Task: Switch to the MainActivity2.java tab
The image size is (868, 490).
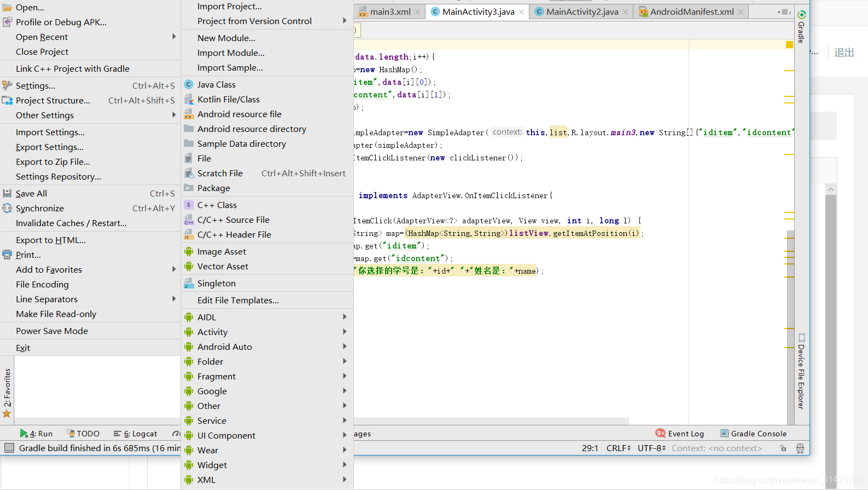Action: click(581, 11)
